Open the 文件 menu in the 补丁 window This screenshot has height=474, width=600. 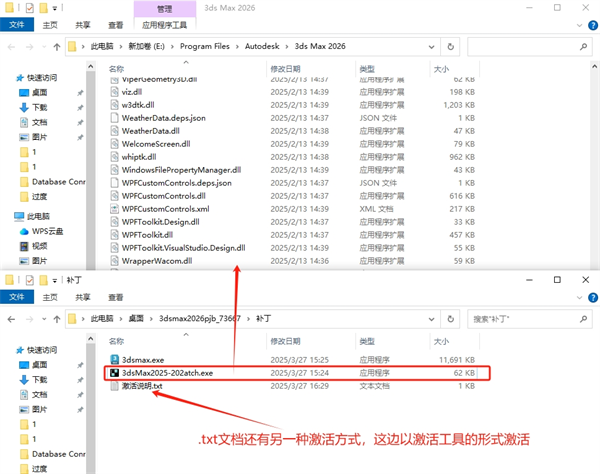[17, 297]
